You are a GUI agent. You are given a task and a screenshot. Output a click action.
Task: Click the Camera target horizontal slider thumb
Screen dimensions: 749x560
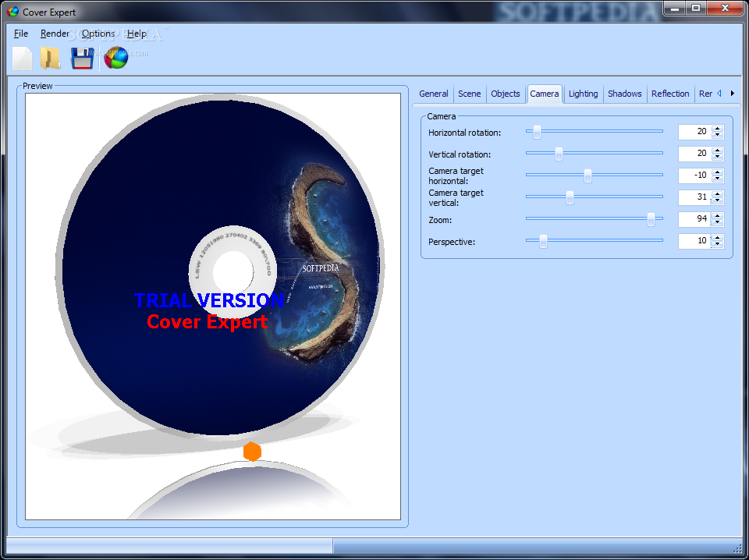point(587,175)
